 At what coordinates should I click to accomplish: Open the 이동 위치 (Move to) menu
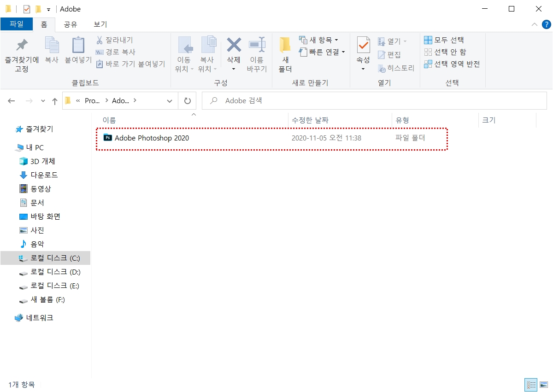point(185,55)
